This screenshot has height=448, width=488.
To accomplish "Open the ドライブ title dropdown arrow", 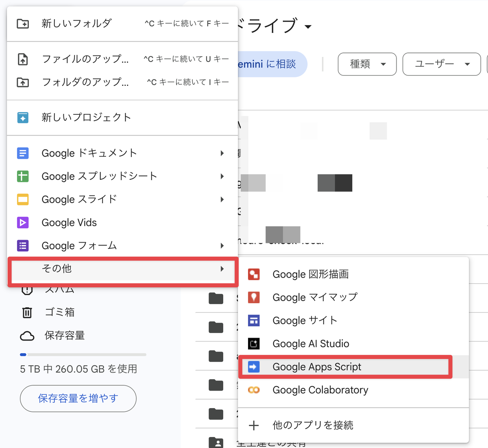I will [308, 27].
